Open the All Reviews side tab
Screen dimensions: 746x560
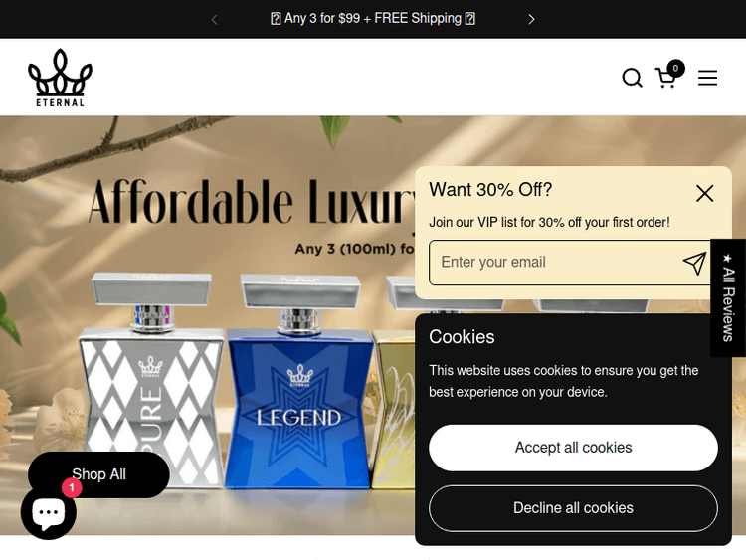point(728,297)
